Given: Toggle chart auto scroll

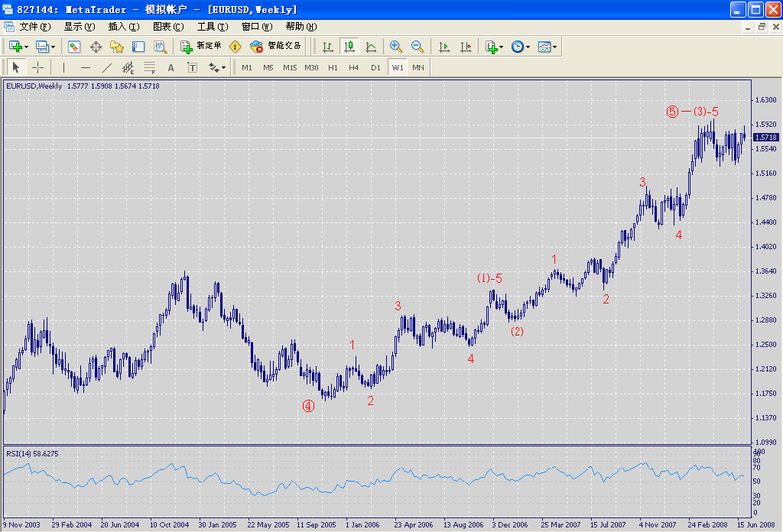Looking at the screenshot, I should [x=444, y=47].
